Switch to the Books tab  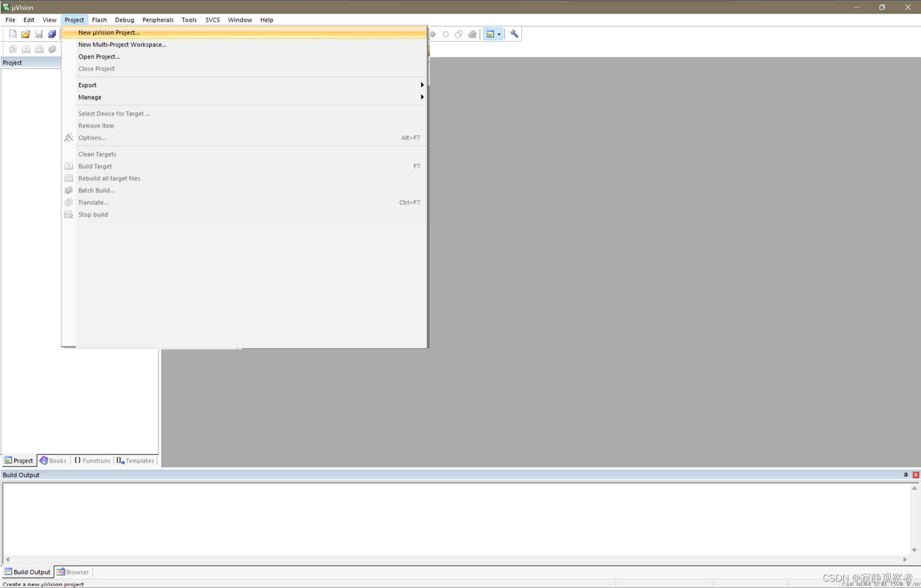53,460
